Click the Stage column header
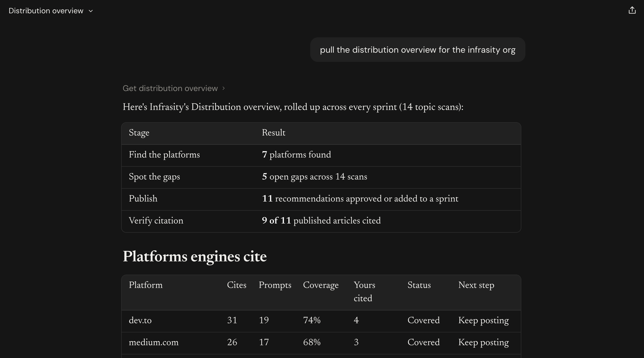The image size is (644, 358). tap(139, 133)
